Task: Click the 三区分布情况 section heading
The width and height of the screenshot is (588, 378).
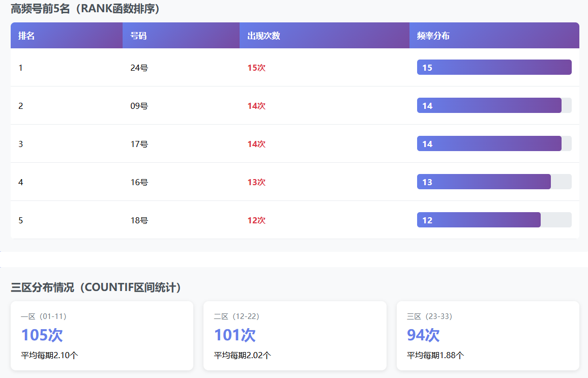Action: [x=96, y=287]
